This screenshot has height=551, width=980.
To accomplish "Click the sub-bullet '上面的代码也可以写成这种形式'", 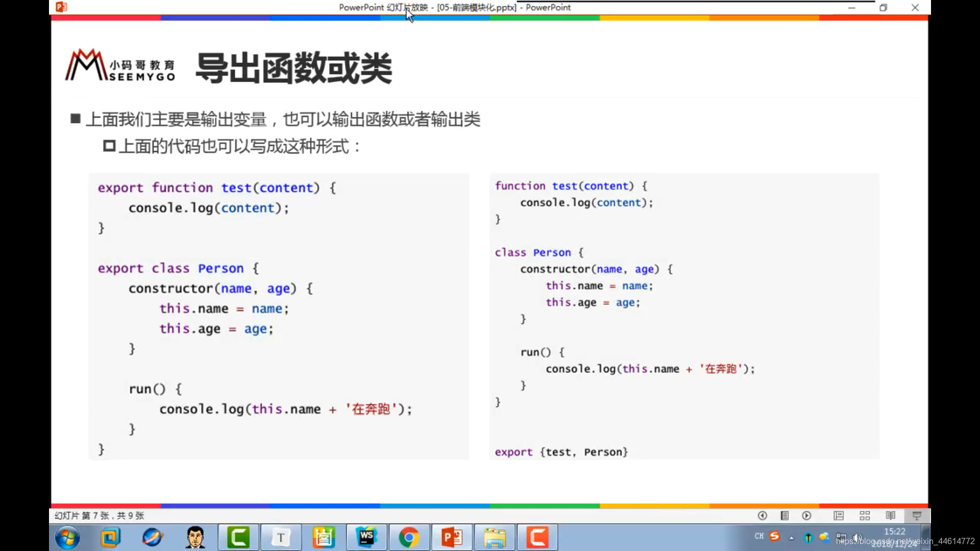I will tap(234, 146).
